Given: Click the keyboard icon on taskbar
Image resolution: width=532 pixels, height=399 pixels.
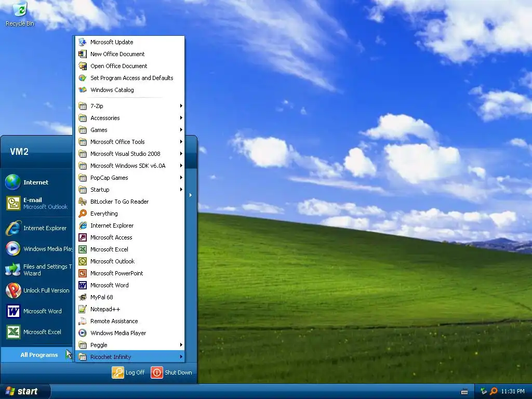Looking at the screenshot, I should [x=464, y=392].
